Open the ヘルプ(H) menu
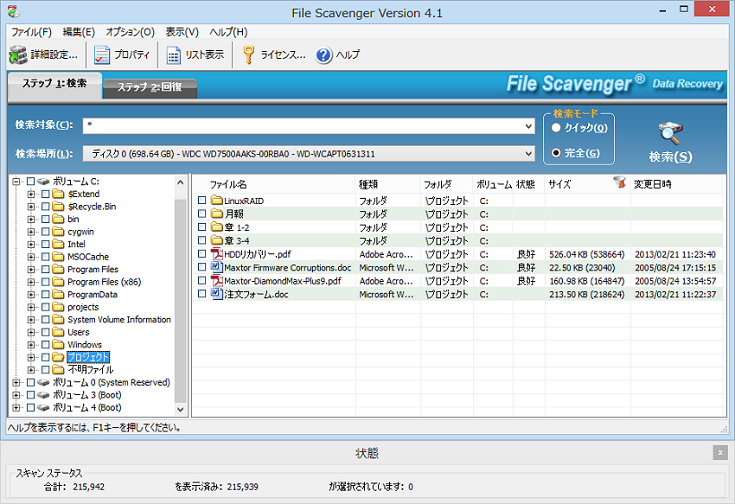The height and width of the screenshot is (504, 735). coord(228,32)
